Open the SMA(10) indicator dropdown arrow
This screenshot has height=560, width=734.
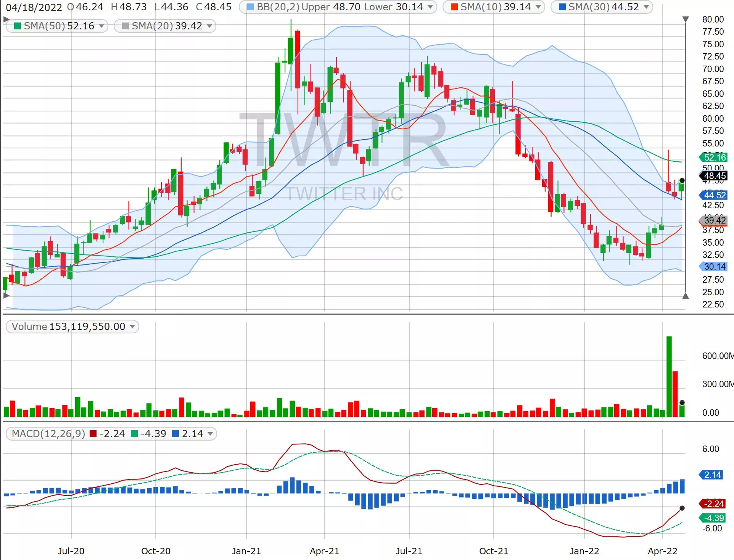(538, 7)
